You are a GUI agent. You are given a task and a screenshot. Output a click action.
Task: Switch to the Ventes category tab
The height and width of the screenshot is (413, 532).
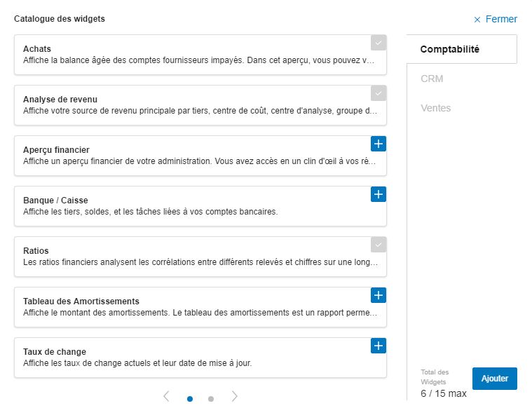coord(436,108)
